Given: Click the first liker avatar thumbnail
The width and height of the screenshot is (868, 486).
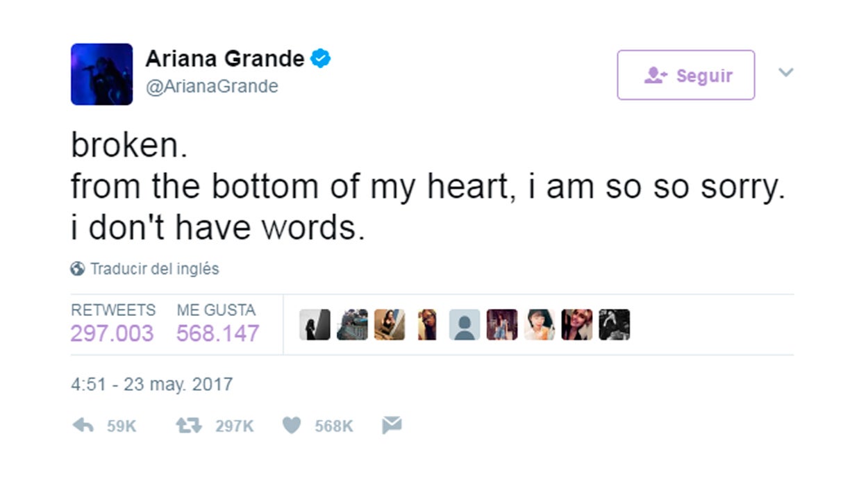Looking at the screenshot, I should pyautogui.click(x=314, y=324).
